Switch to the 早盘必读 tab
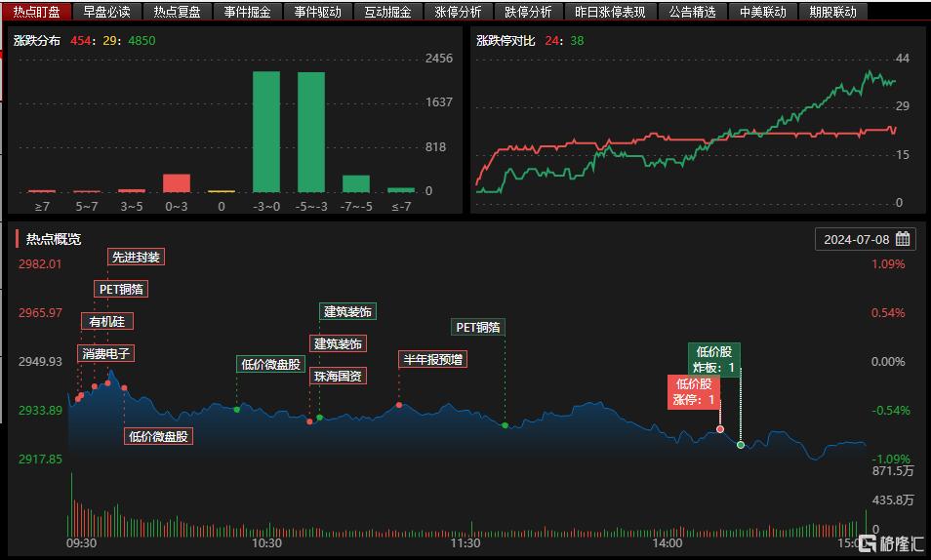The image size is (931, 560). [107, 12]
